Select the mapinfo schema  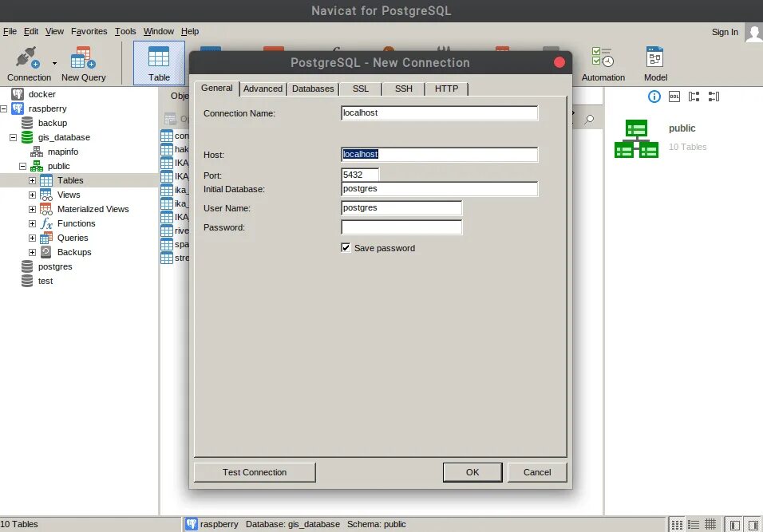point(63,152)
